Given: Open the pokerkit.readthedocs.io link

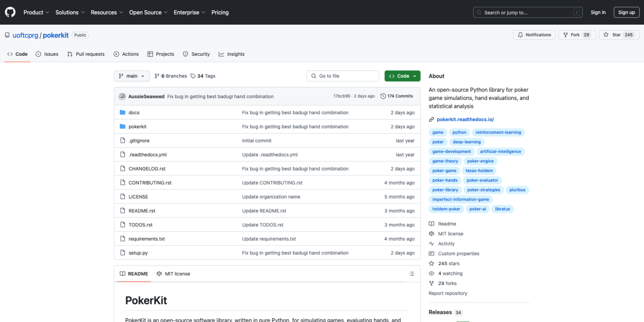Looking at the screenshot, I should pyautogui.click(x=465, y=120).
